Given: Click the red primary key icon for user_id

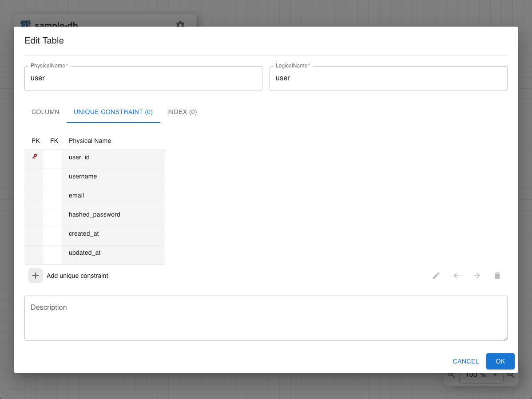Looking at the screenshot, I should coord(35,156).
